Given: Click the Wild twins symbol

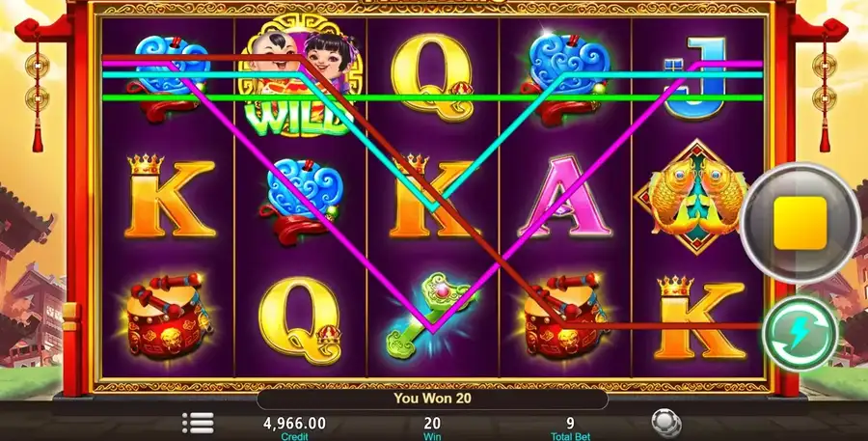Looking at the screenshot, I should (298, 76).
